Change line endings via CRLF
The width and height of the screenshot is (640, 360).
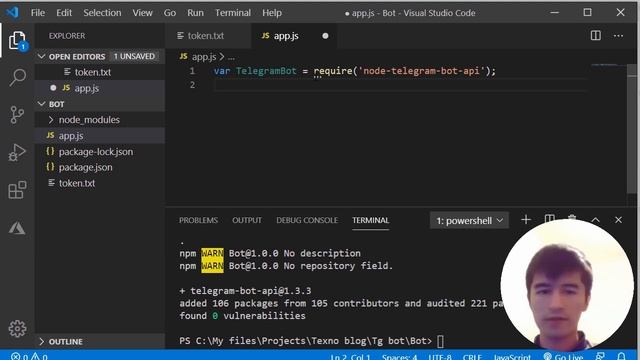[472, 357]
